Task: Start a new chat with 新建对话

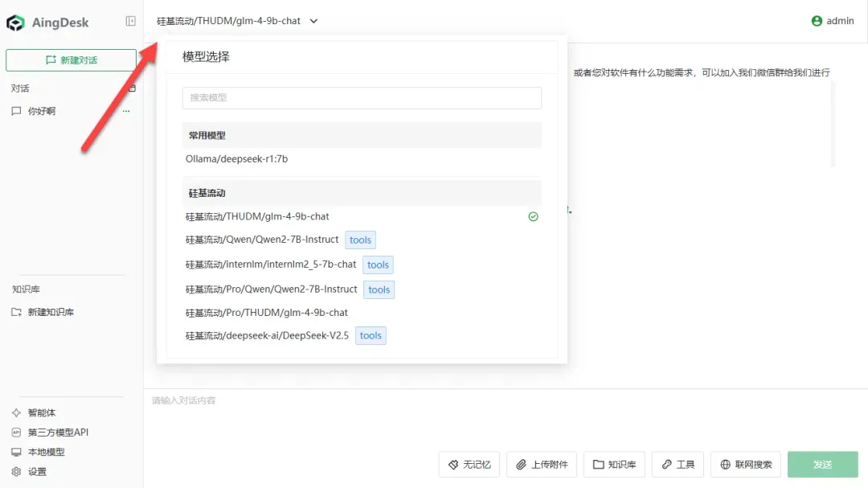Action: point(71,59)
